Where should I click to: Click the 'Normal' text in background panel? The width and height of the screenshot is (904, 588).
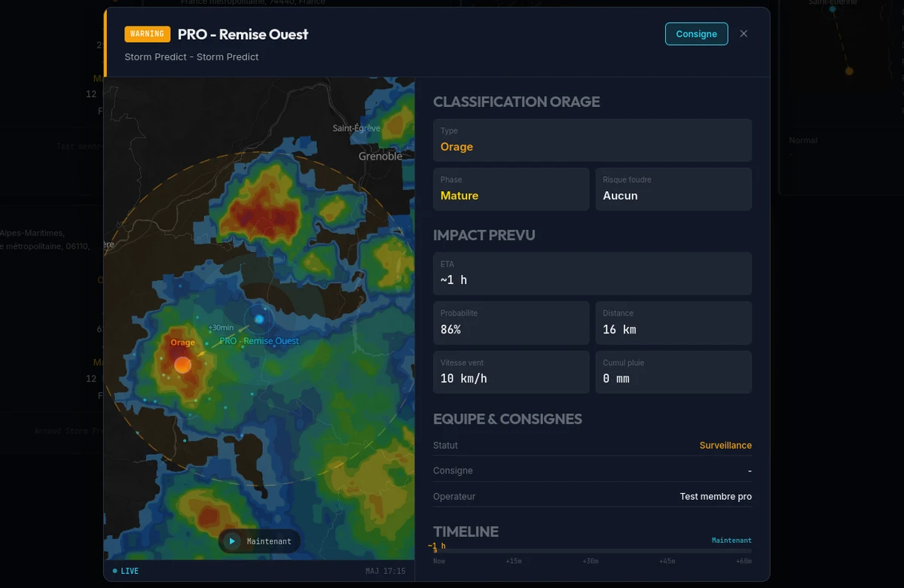click(x=803, y=141)
